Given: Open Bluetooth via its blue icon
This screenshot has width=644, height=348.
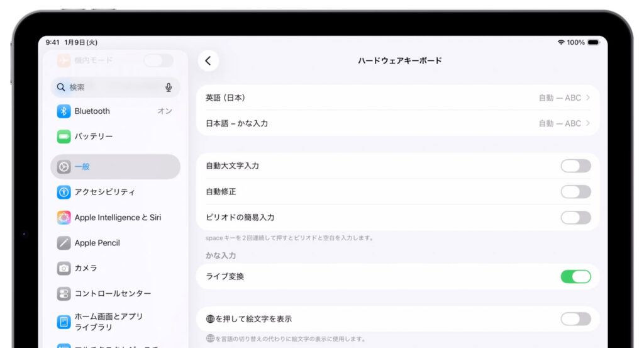Looking at the screenshot, I should [x=64, y=111].
